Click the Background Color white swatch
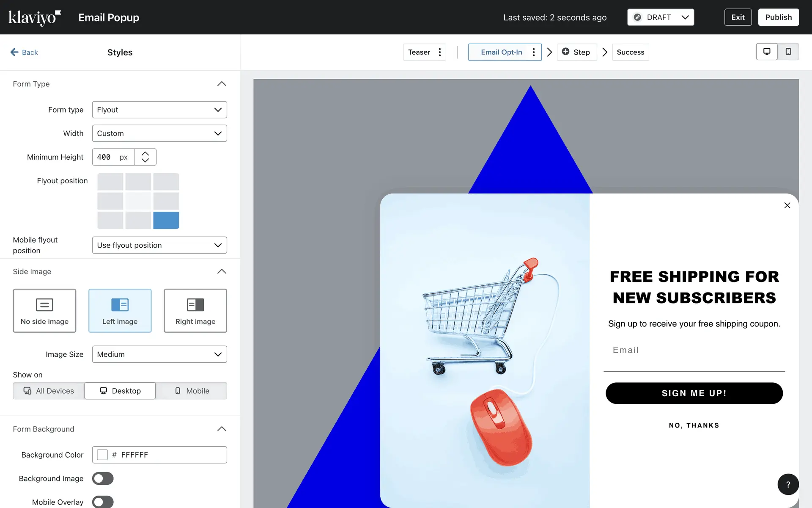Image resolution: width=812 pixels, height=508 pixels. 102,455
